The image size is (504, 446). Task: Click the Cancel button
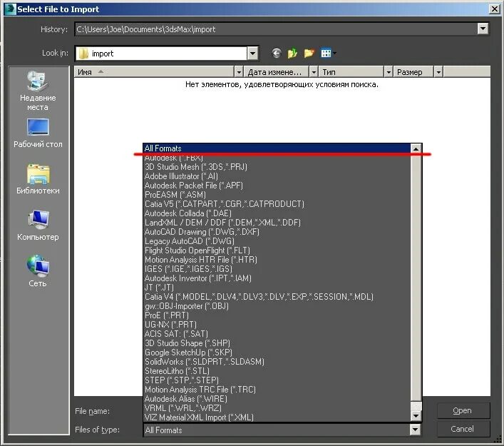tap(463, 429)
